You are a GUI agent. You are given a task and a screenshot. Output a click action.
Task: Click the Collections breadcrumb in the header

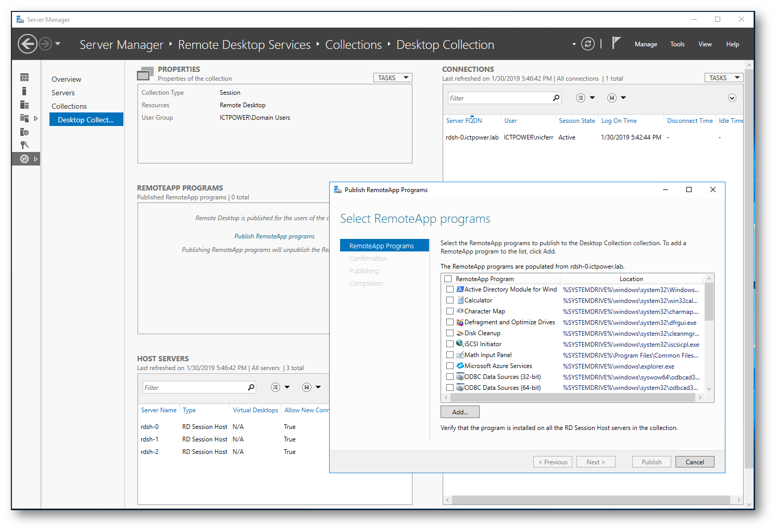tap(354, 45)
